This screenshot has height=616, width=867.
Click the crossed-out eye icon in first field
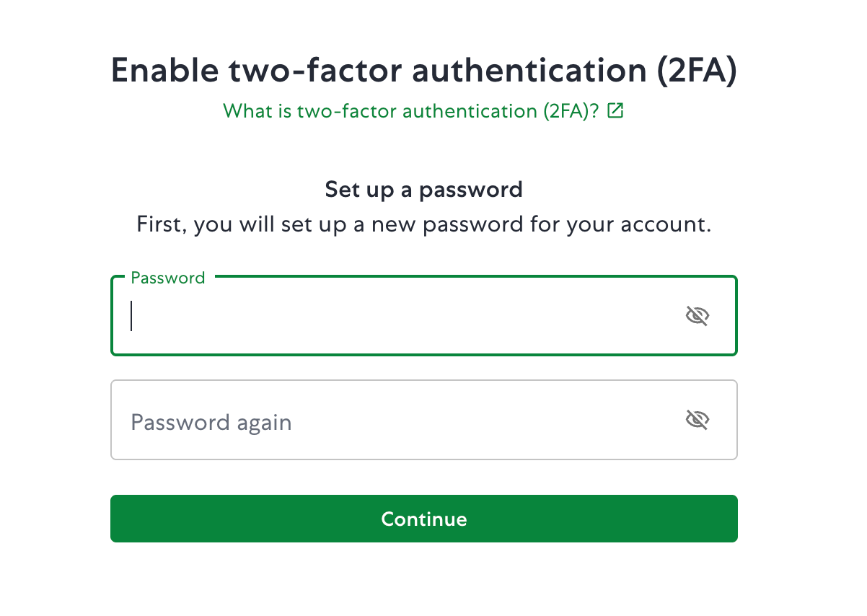(x=697, y=316)
